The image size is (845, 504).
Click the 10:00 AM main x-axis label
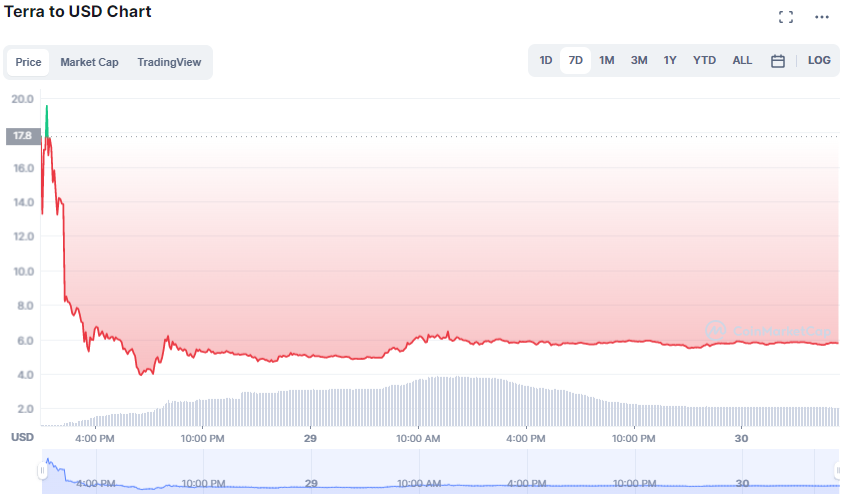(x=418, y=438)
